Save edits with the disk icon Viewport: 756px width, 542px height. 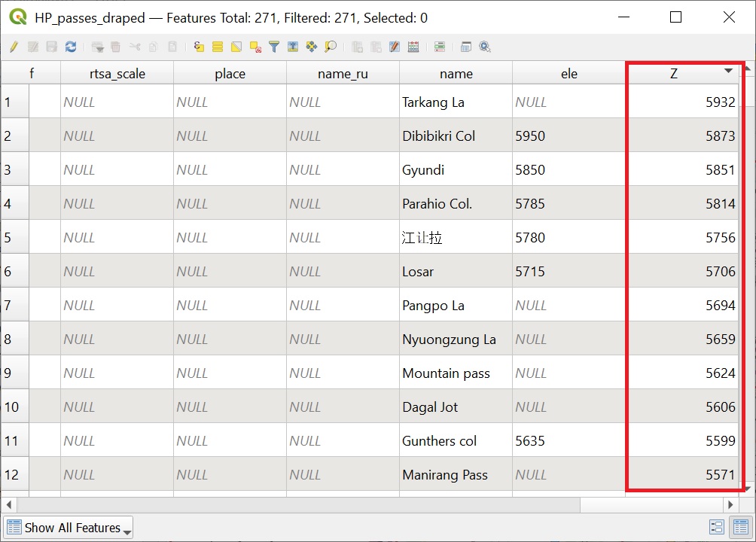(x=52, y=47)
